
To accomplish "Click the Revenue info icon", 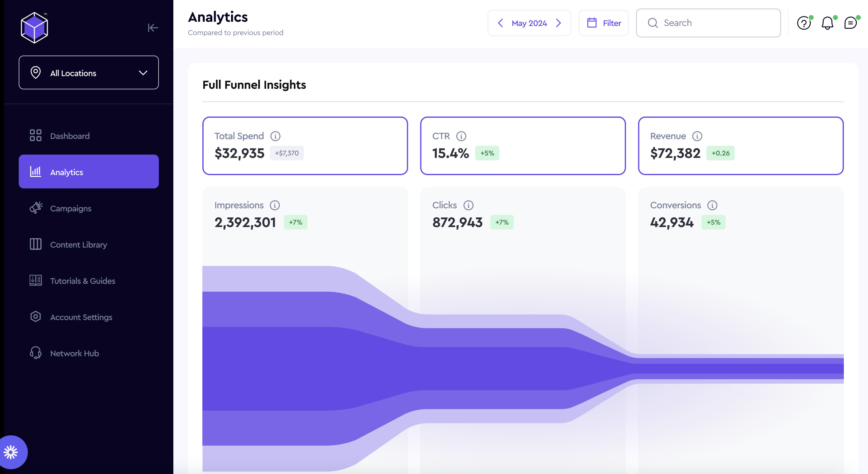I will 697,136.
